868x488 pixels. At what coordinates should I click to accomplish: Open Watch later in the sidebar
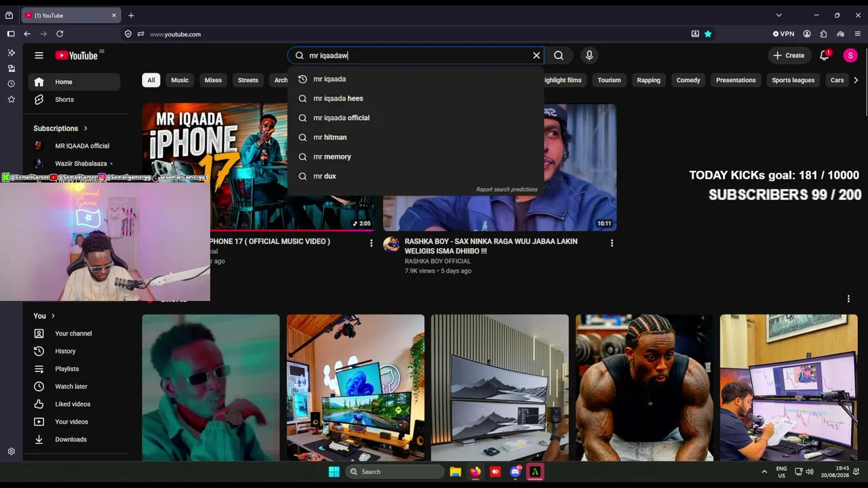point(74,386)
